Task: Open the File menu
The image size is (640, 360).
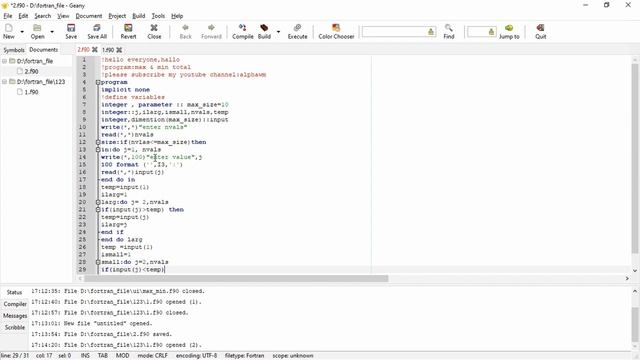Action: (8, 16)
